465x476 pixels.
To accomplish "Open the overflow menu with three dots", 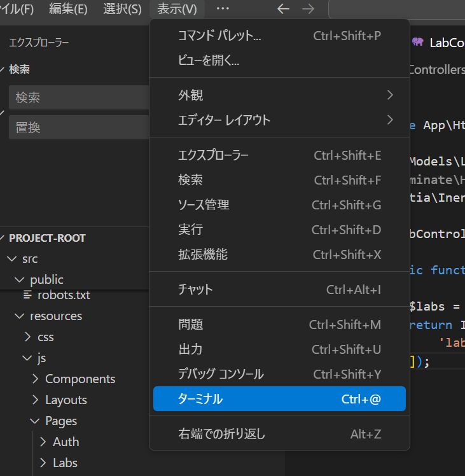I will click(x=223, y=9).
